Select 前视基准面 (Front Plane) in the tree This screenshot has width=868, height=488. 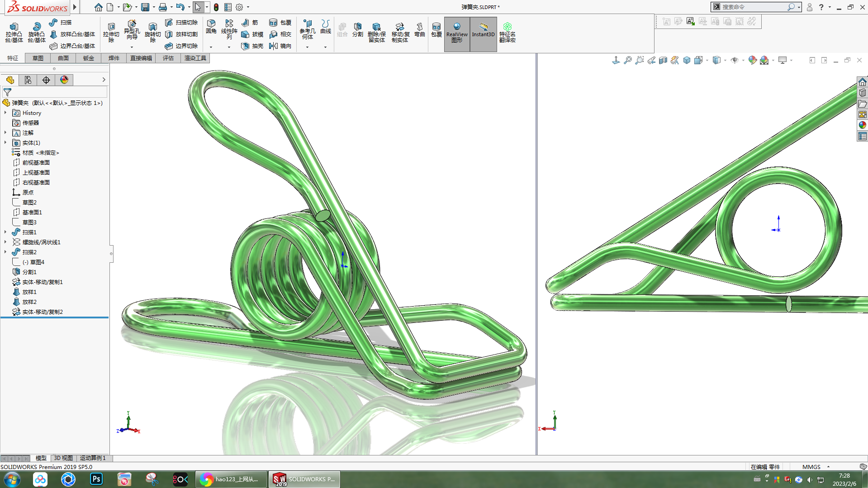[x=36, y=162]
